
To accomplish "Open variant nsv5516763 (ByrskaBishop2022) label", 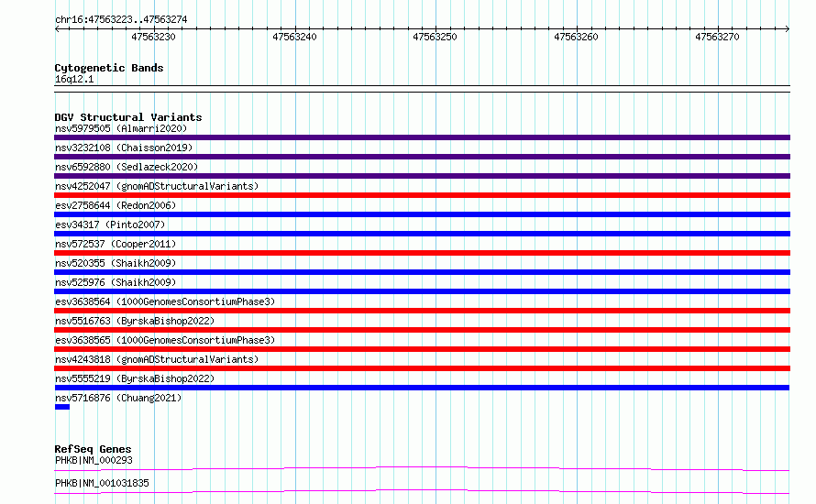I will tap(135, 321).
